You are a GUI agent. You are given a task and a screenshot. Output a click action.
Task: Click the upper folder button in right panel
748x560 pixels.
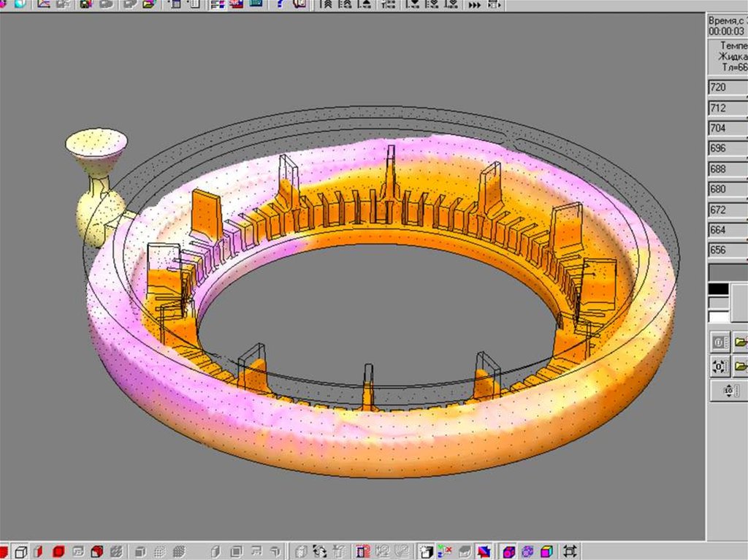pos(741,342)
